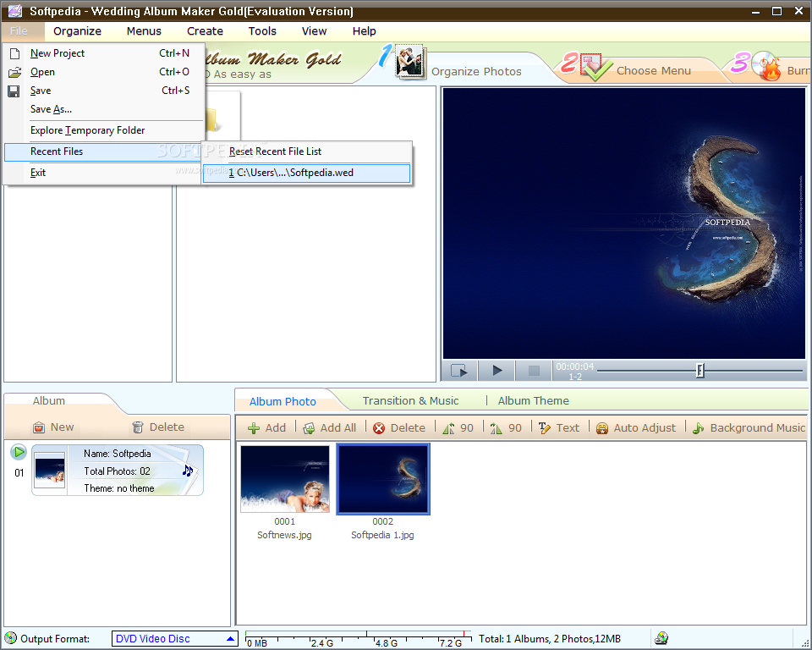Click the preview mode icon left of play

point(458,371)
